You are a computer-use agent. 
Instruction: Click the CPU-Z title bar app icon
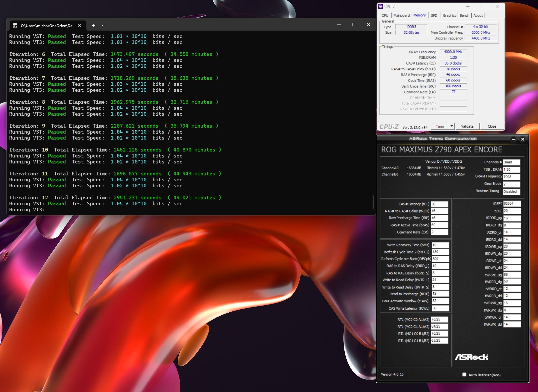coord(381,7)
